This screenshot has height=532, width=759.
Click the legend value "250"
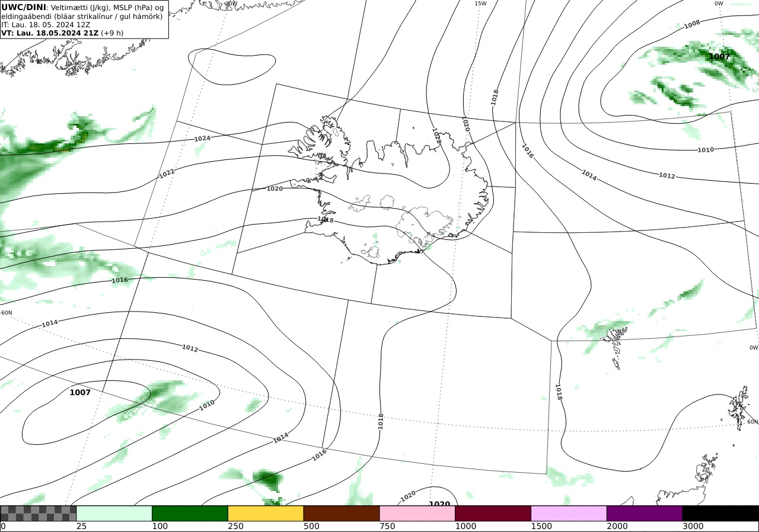235,526
